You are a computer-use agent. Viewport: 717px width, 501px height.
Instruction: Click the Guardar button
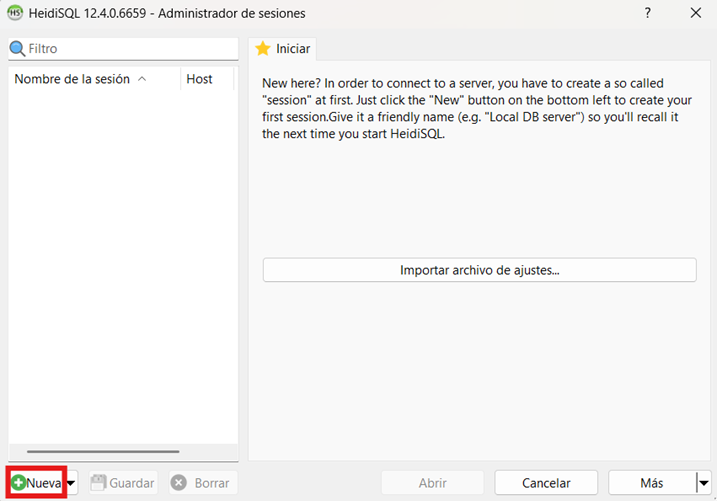point(123,483)
